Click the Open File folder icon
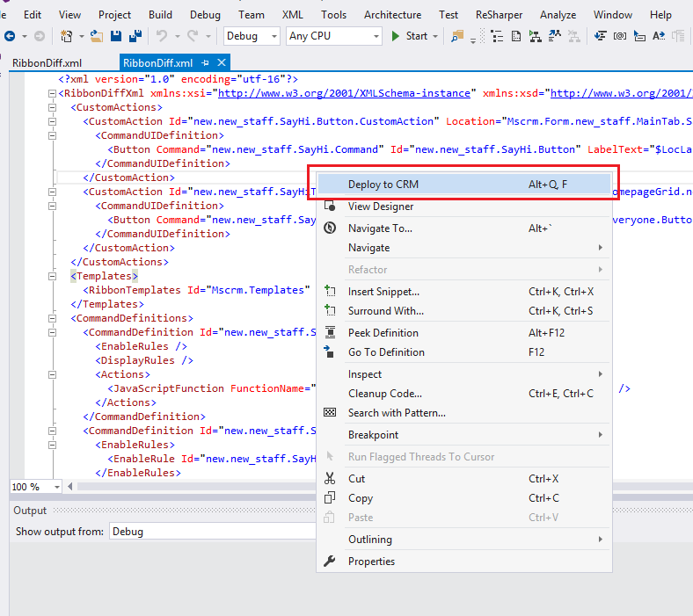 pos(97,36)
